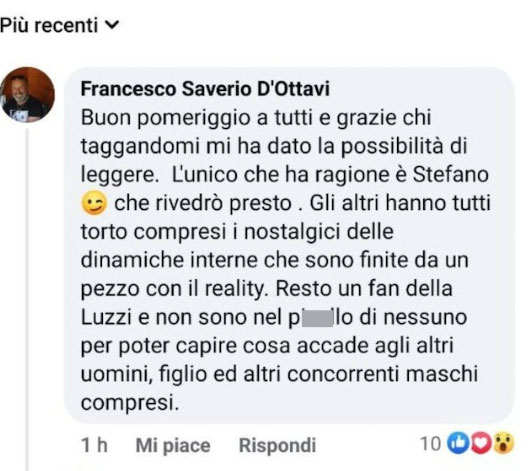This screenshot has width=532, height=471.
Task: Click the phrase concorrenti maschi in the comment
Action: pyautogui.click(x=382, y=374)
